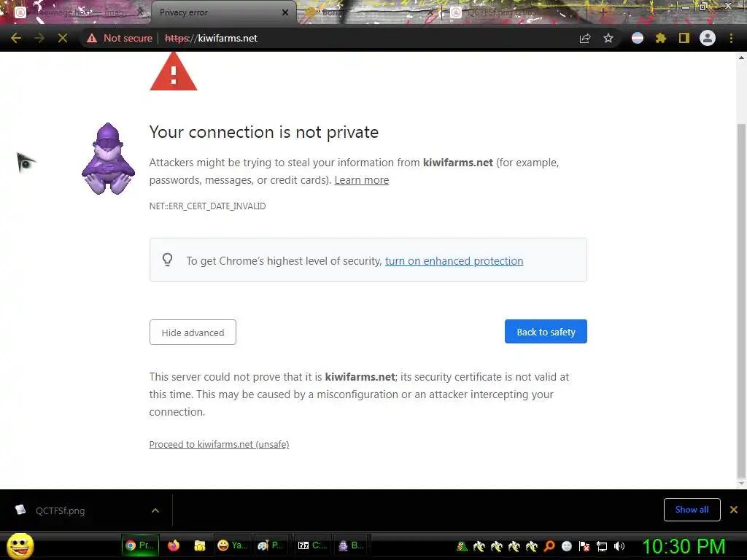Viewport: 747px width, 560px height.
Task: Click turn on enhanced protection link
Action: [454, 261]
